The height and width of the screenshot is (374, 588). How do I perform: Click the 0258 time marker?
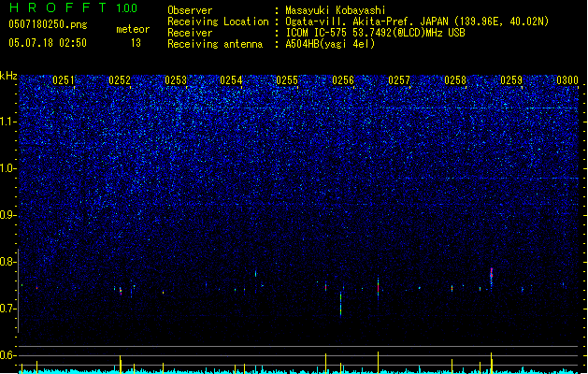[x=455, y=80]
